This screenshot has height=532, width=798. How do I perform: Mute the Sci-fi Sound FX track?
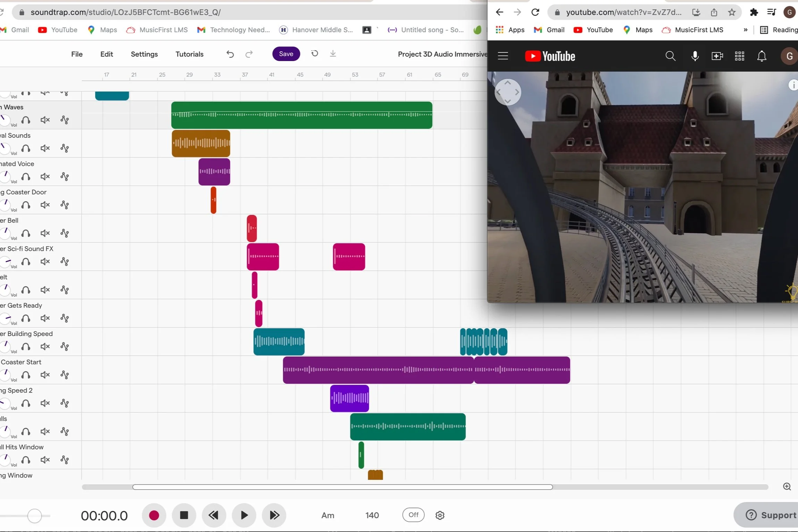click(x=45, y=262)
